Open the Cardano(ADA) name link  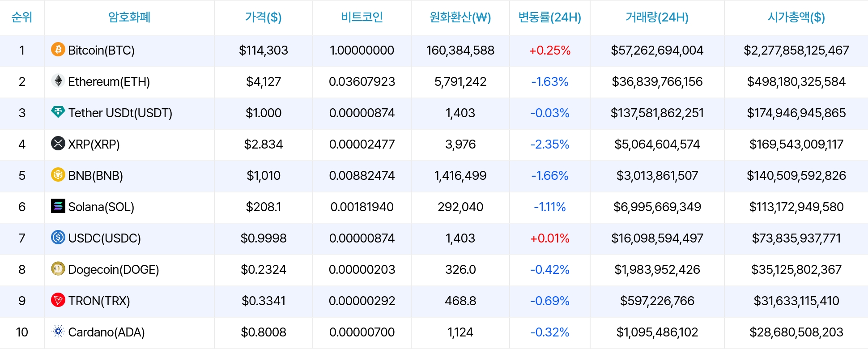(106, 332)
